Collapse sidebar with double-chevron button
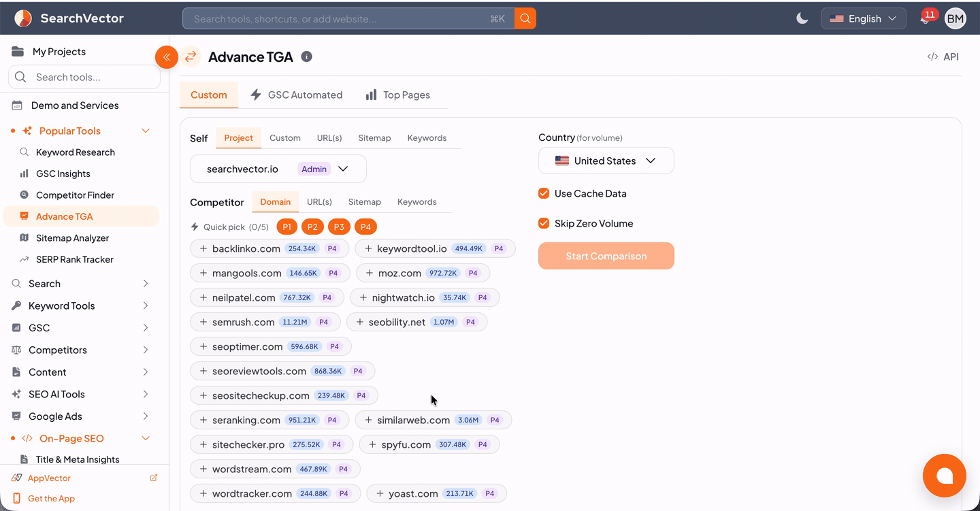980x511 pixels. pyautogui.click(x=167, y=57)
